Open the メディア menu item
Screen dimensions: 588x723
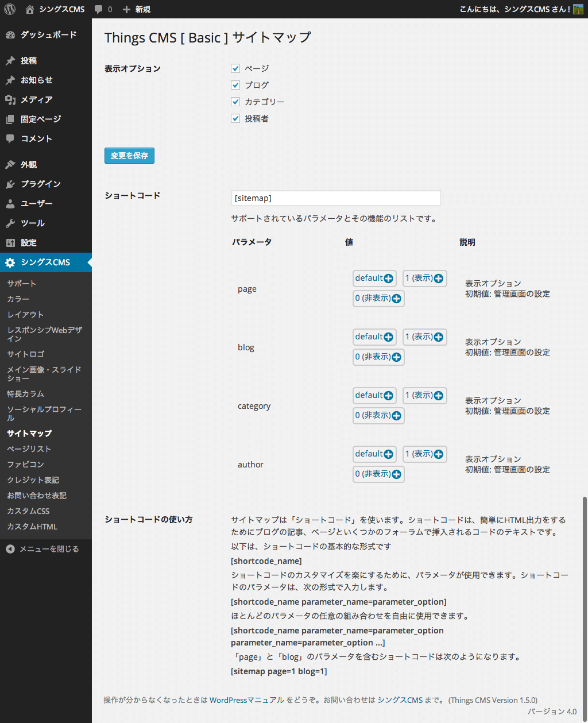pyautogui.click(x=46, y=100)
